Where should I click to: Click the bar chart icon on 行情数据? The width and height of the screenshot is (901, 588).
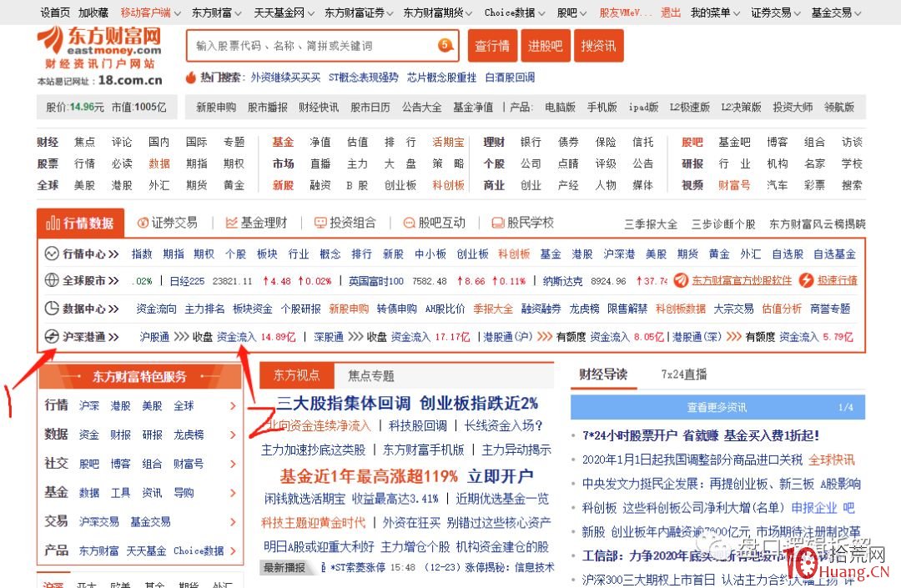(53, 223)
